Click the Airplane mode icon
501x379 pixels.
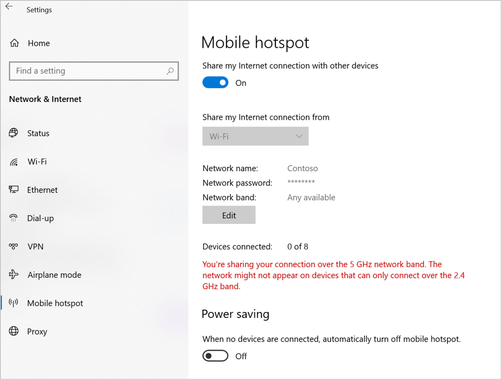pyautogui.click(x=14, y=274)
